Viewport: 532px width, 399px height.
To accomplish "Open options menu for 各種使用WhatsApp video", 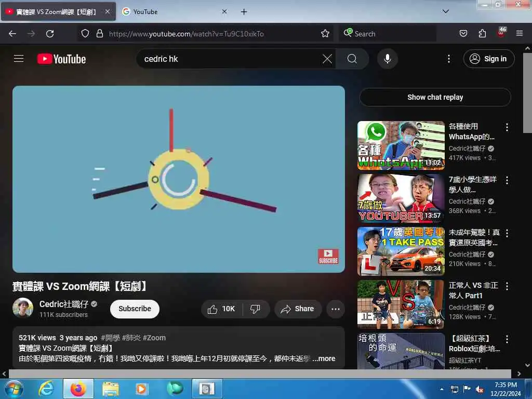I will tap(507, 128).
